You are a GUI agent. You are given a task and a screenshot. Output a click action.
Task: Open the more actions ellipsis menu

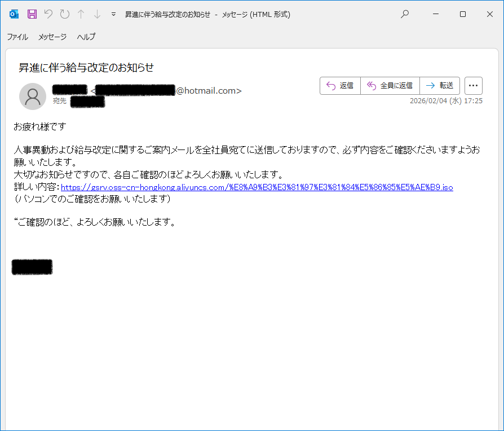[473, 86]
